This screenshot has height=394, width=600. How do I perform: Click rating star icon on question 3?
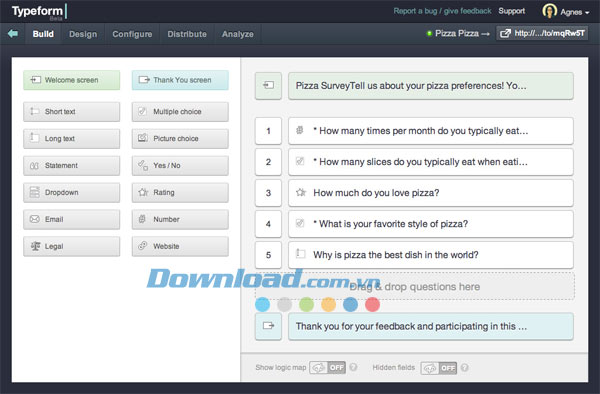tap(301, 192)
